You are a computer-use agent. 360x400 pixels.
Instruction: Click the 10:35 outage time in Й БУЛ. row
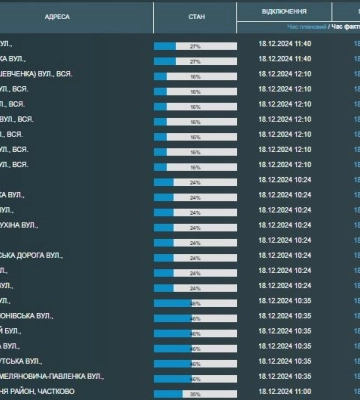285,331
